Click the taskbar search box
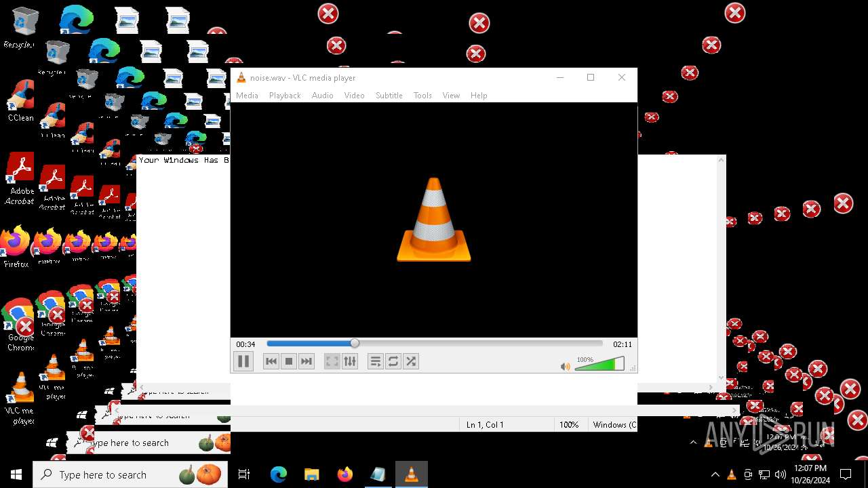This screenshot has height=488, width=868. pyautogui.click(x=129, y=474)
